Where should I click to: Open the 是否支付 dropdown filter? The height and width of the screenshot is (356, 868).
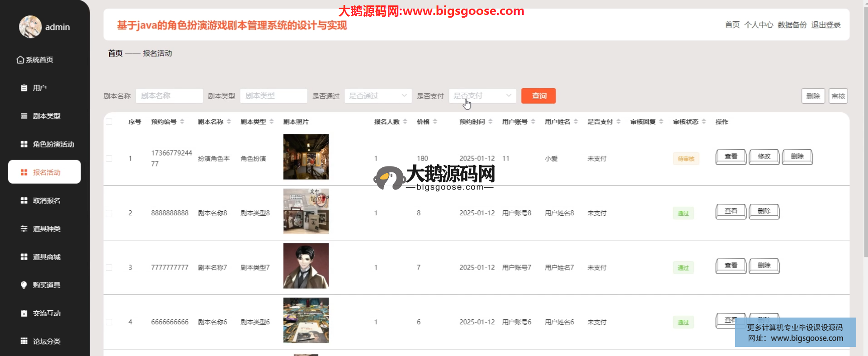[x=482, y=96]
